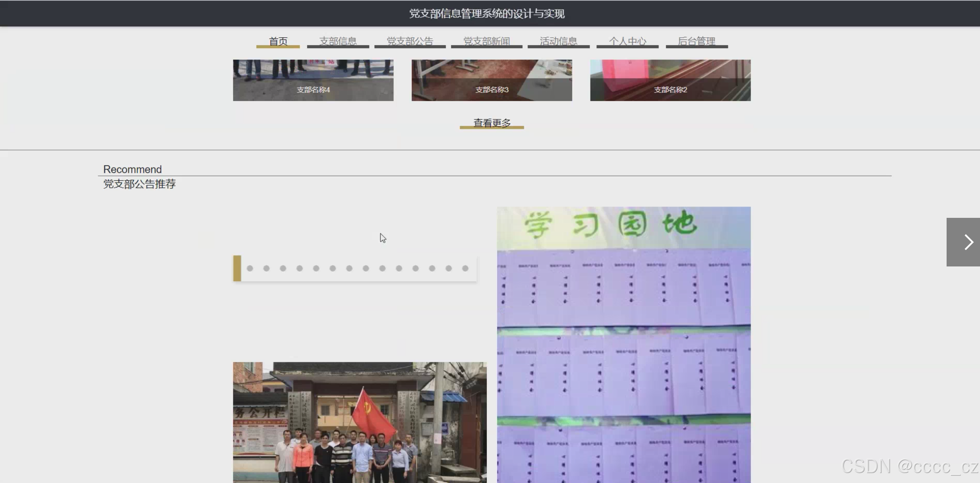Go to 个人中心 page

(x=627, y=41)
